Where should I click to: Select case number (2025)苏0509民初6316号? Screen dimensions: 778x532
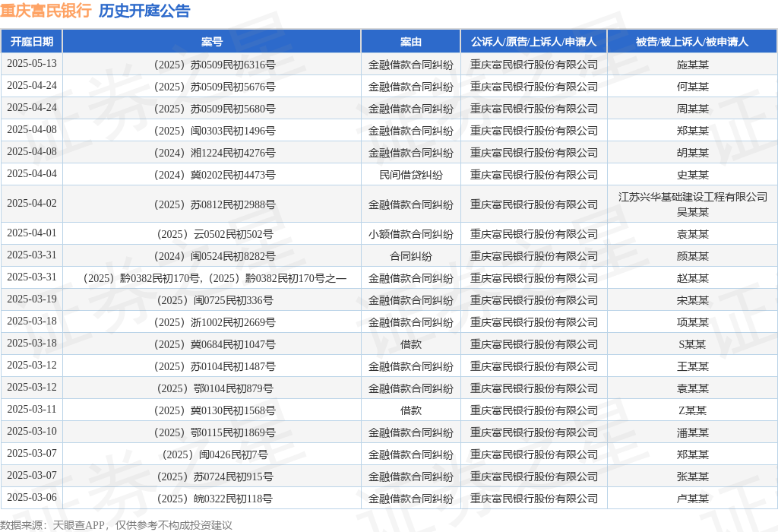click(215, 65)
